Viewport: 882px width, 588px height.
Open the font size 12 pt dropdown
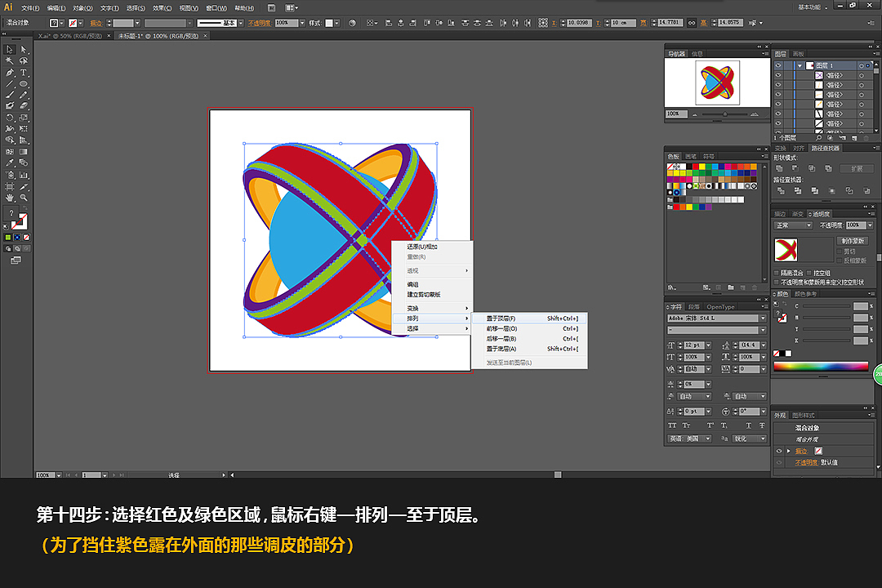[708, 345]
